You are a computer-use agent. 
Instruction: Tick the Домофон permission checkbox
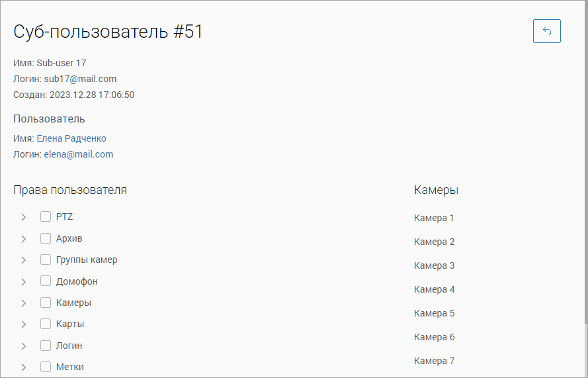[46, 281]
